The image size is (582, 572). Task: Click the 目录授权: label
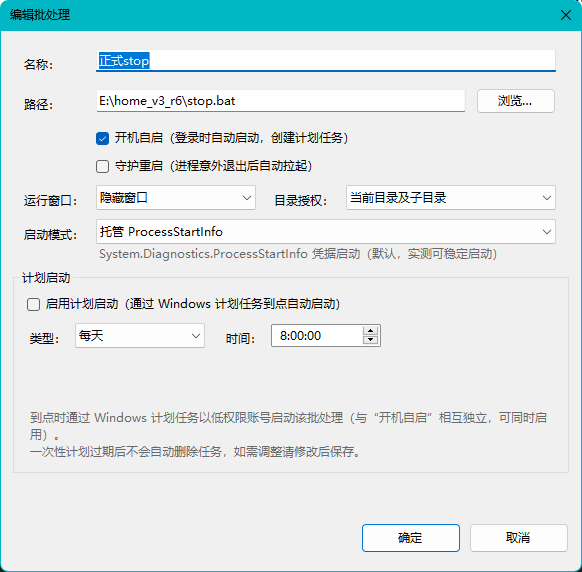(301, 201)
